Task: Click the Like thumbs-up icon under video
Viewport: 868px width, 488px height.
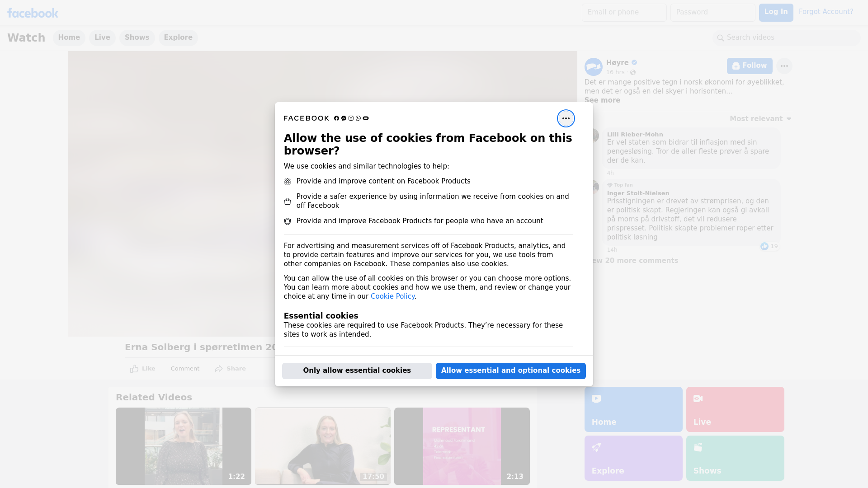Action: (134, 369)
